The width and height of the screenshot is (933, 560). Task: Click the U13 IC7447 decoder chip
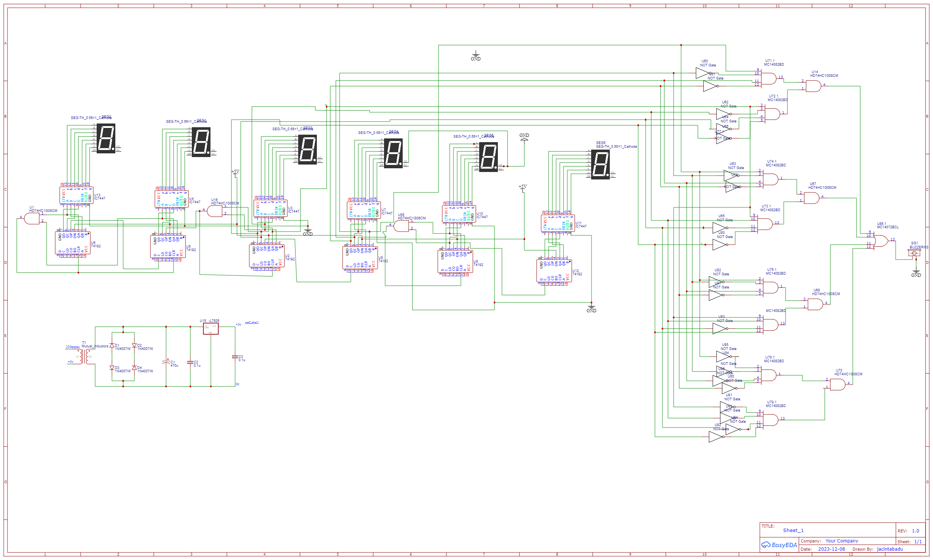[77, 196]
